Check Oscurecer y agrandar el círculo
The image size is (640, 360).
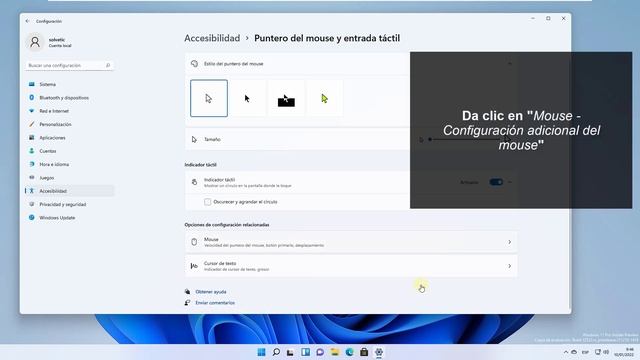(207, 202)
